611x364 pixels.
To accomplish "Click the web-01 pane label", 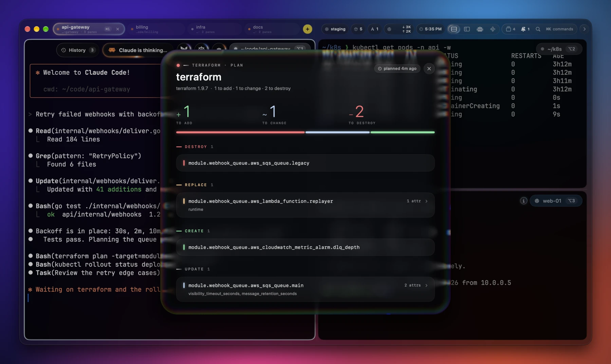I will [x=556, y=201].
